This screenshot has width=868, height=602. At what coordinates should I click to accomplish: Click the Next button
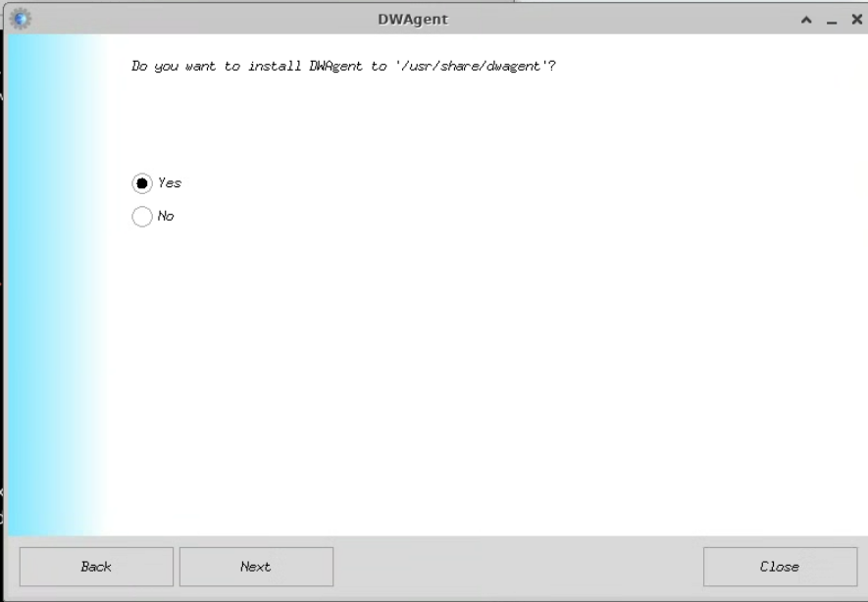[x=256, y=567]
